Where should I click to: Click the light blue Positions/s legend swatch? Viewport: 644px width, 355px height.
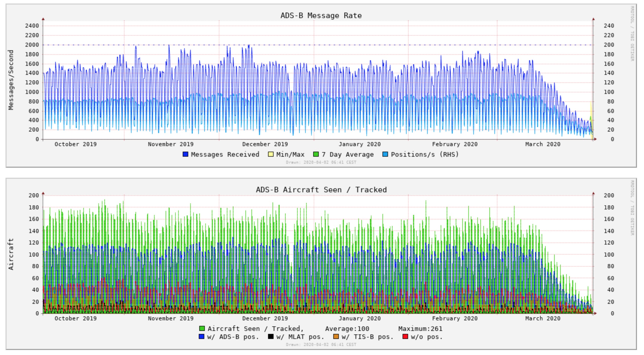pyautogui.click(x=385, y=154)
